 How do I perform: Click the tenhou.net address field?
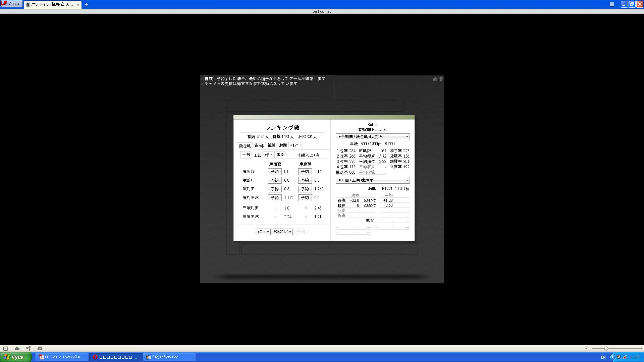[x=322, y=11]
